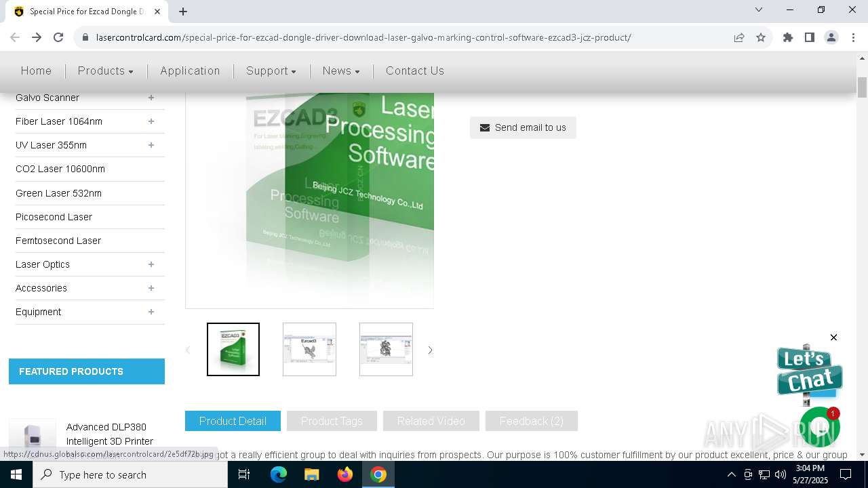Go forward with browser forward arrow

click(x=37, y=37)
